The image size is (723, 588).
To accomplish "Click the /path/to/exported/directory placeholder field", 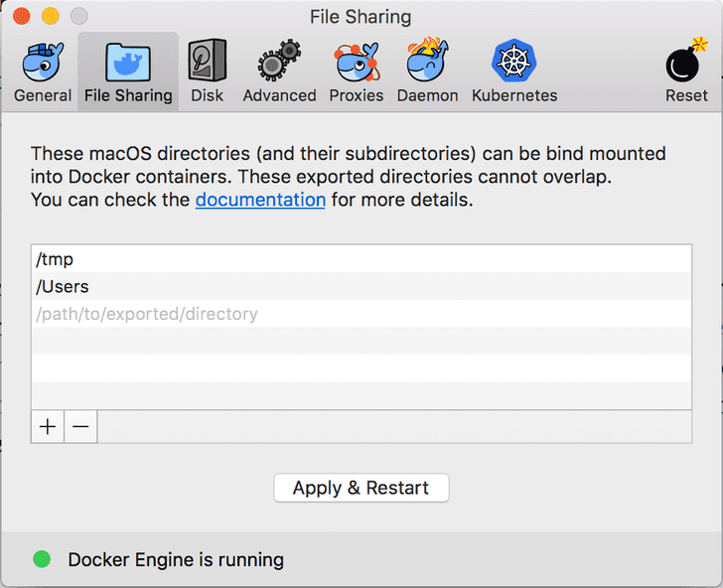I will [x=361, y=315].
